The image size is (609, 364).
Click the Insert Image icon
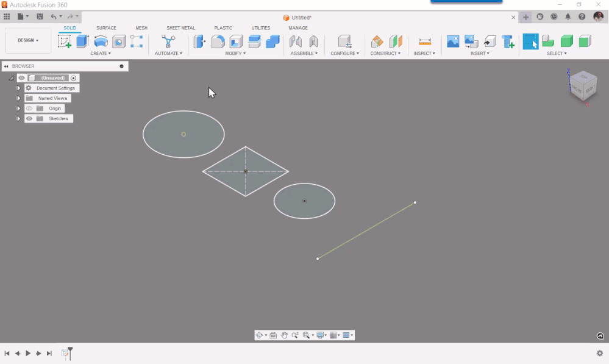(453, 41)
